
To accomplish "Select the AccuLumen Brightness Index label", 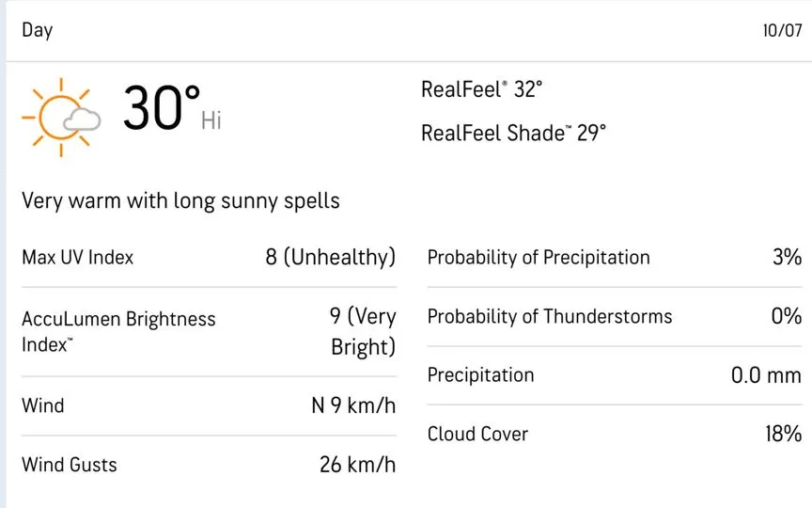I will [118, 332].
